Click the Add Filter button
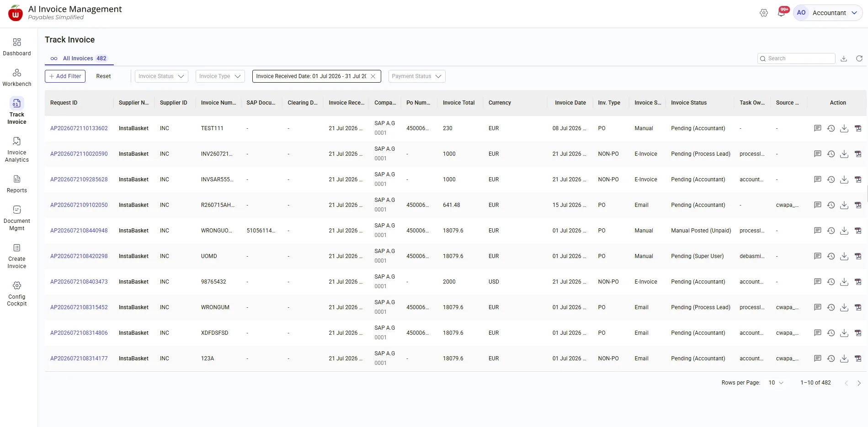 click(65, 76)
